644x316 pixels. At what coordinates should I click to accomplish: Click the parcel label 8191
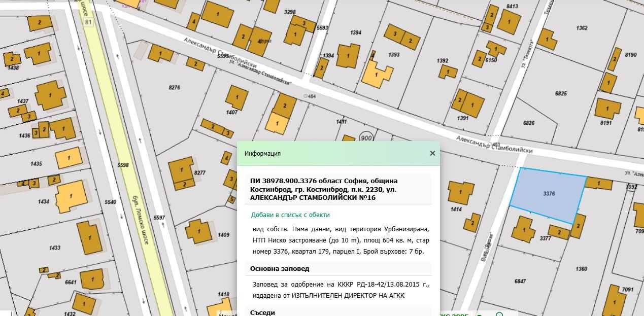pos(606,123)
